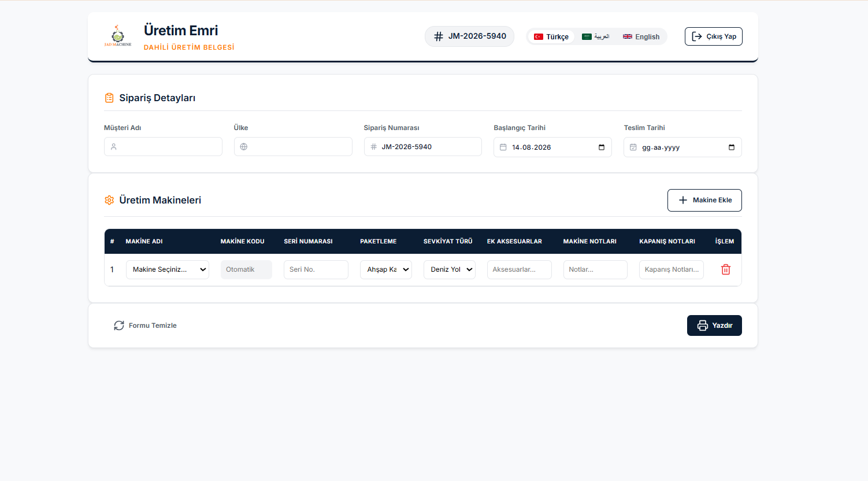Click the Çıkış Yap button
This screenshot has height=481, width=868.
coord(714,36)
